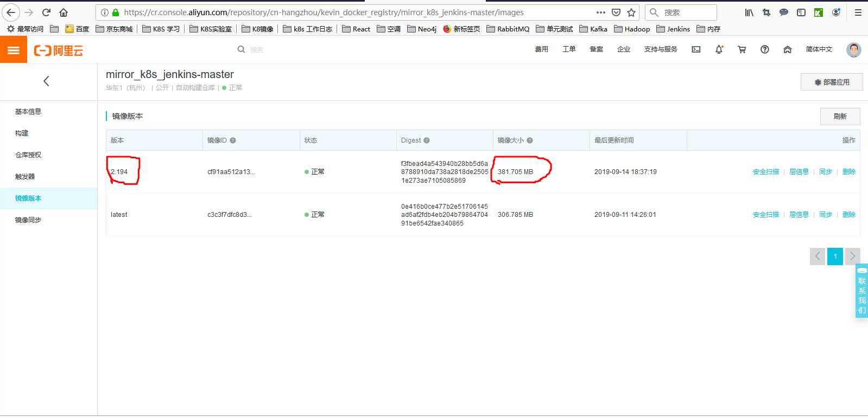Open the RabbitMQ bookmark folder
This screenshot has width=868, height=417.
508,29
